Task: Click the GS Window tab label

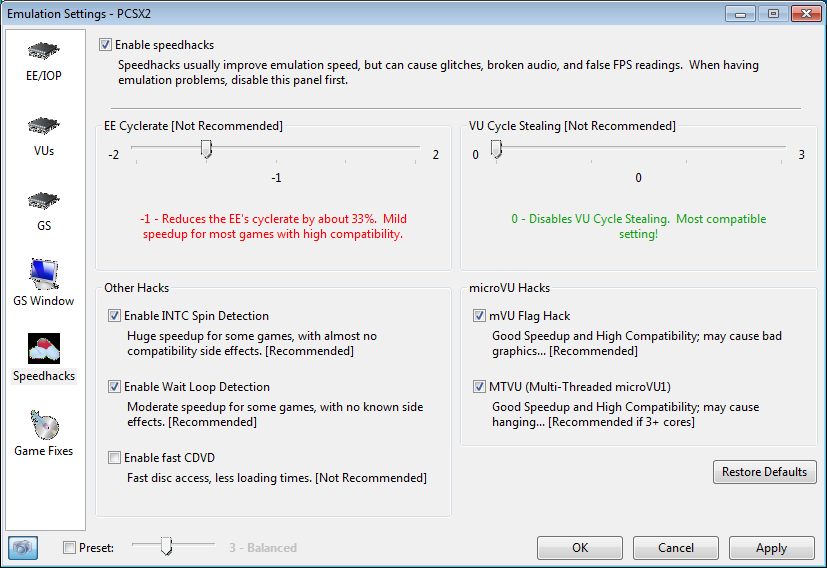Action: [x=44, y=301]
